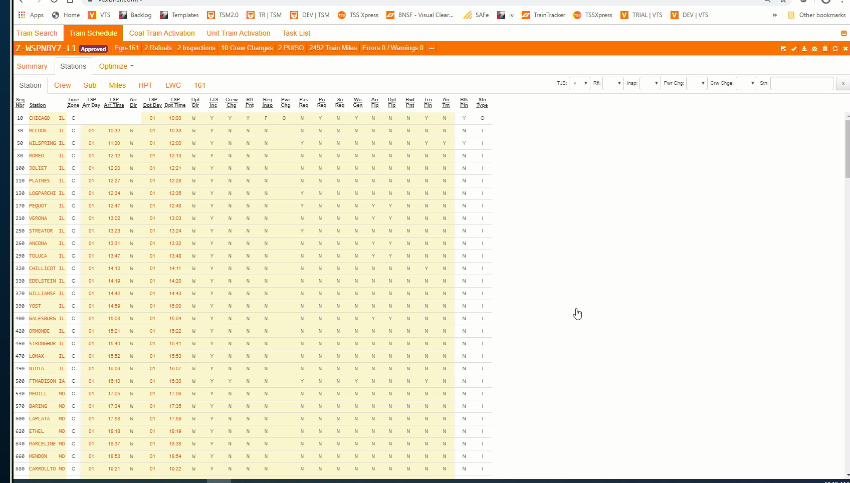Click the CHICAGO station link
The width and height of the screenshot is (850, 483).
[39, 118]
